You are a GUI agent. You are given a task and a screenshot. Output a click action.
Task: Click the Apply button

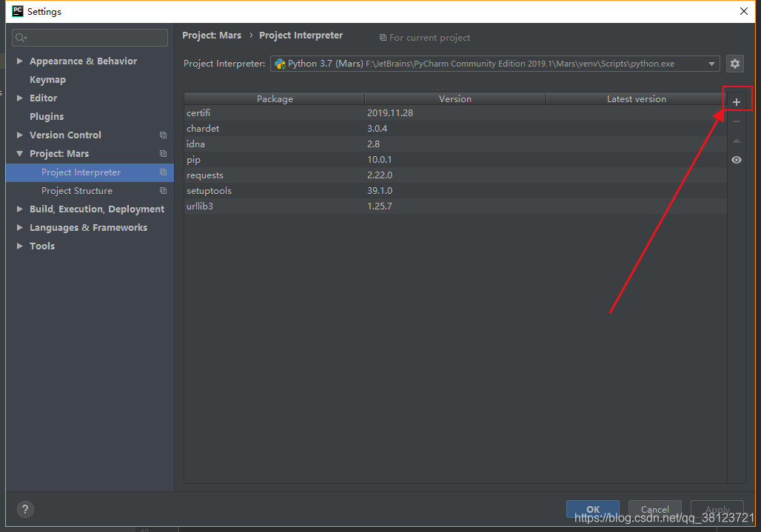(717, 509)
